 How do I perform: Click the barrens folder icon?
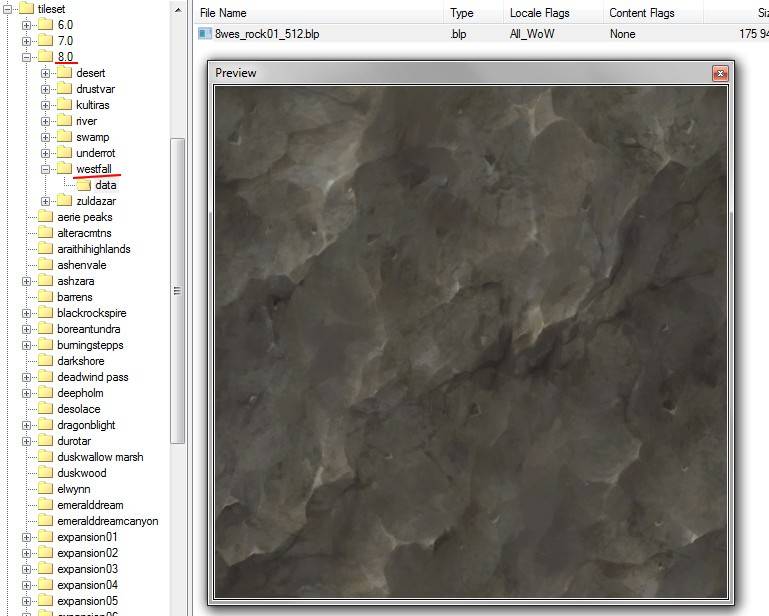tap(45, 297)
